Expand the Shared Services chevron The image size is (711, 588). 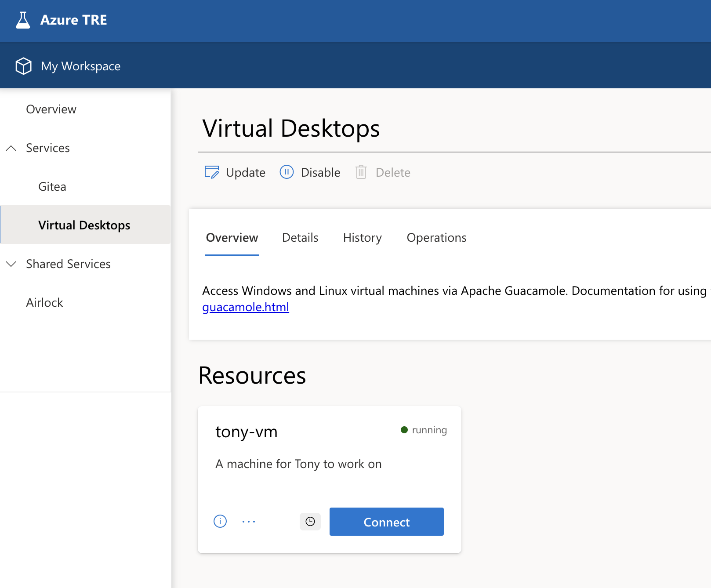coord(11,264)
